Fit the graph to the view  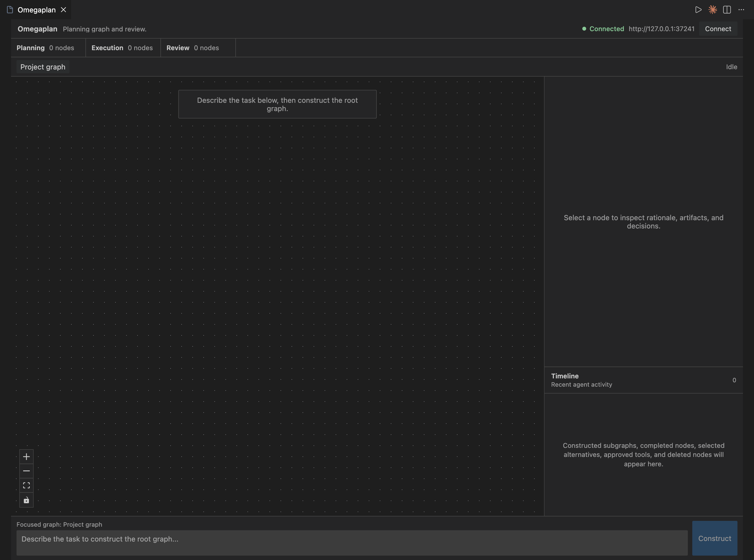tap(26, 485)
